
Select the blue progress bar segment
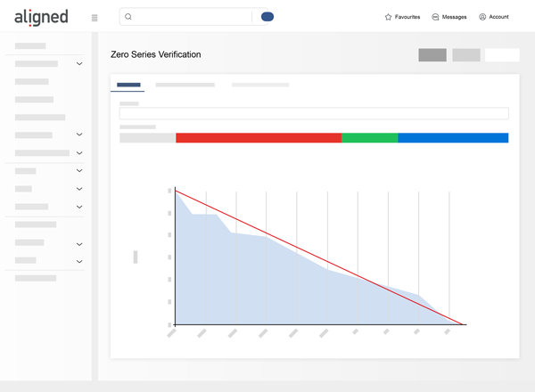click(453, 138)
